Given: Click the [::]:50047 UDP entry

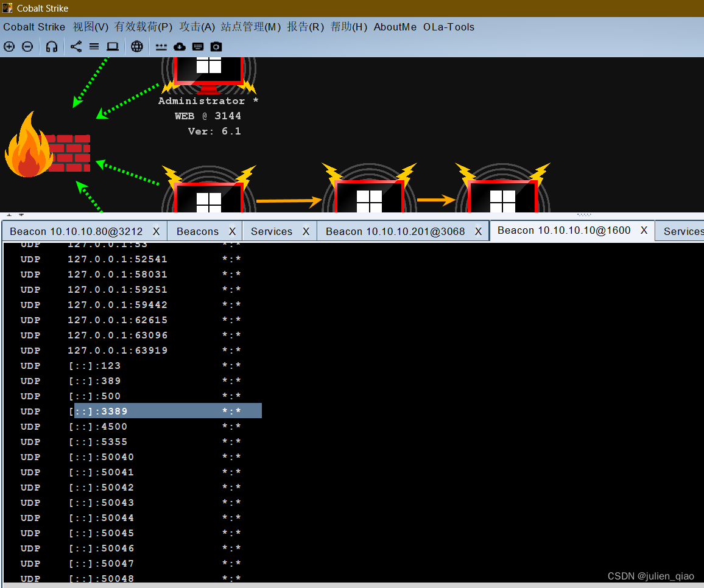Looking at the screenshot, I should coord(131,564).
